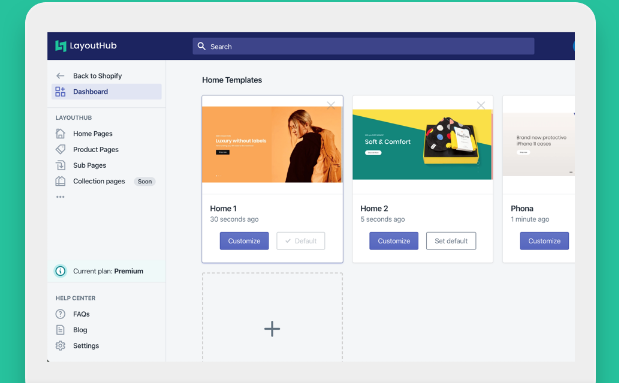This screenshot has width=619, height=383.
Task: Click the HELP CENTER section label
Action: (x=75, y=298)
